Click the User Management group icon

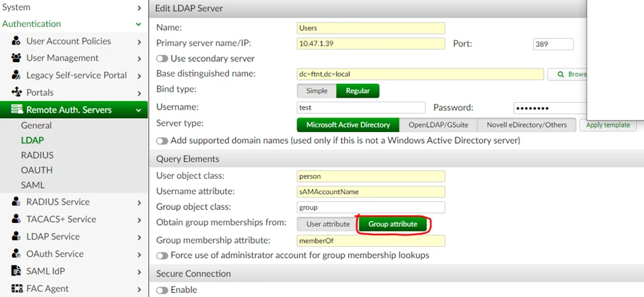click(x=16, y=58)
